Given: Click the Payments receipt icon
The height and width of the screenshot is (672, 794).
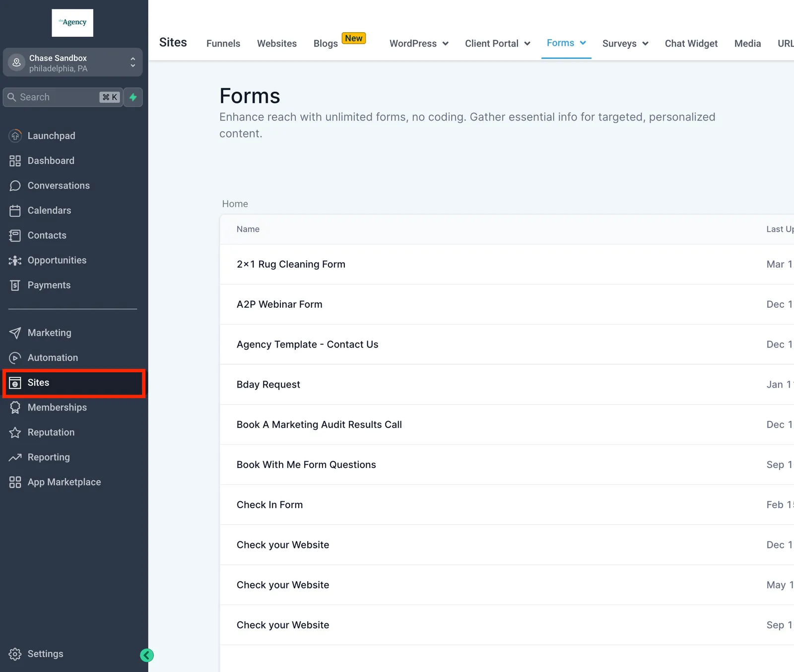Looking at the screenshot, I should pos(15,285).
